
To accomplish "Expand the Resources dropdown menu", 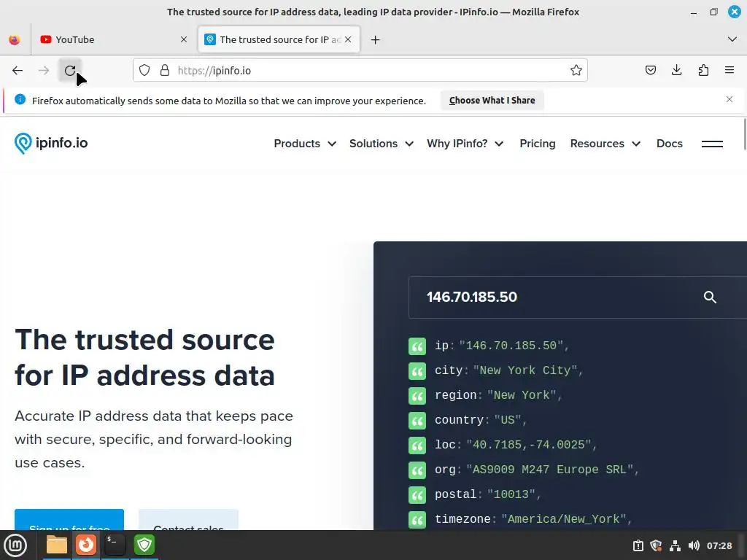I will pyautogui.click(x=605, y=144).
